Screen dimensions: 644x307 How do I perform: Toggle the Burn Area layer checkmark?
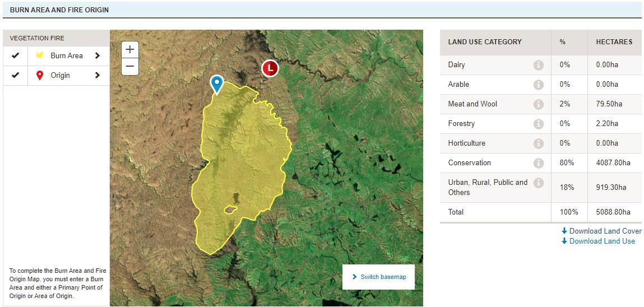point(16,55)
